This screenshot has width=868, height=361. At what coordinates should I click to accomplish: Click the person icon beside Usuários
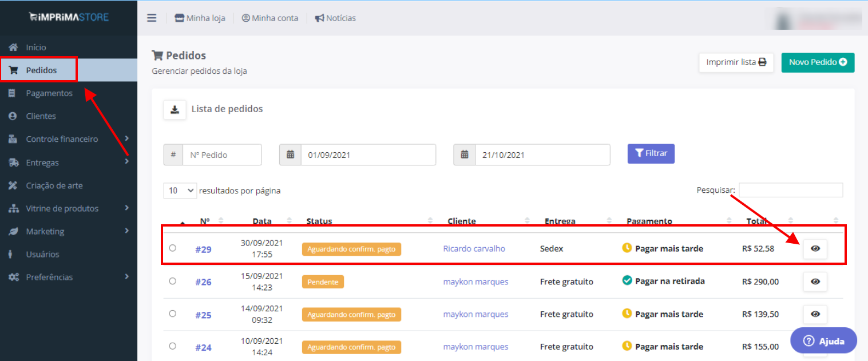[11, 254]
